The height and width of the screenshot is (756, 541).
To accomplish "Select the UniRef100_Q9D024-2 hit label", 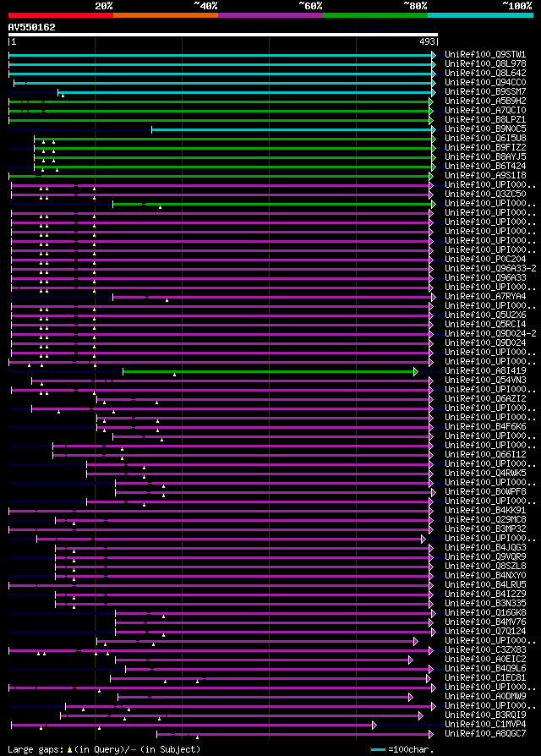I will pyautogui.click(x=490, y=334).
